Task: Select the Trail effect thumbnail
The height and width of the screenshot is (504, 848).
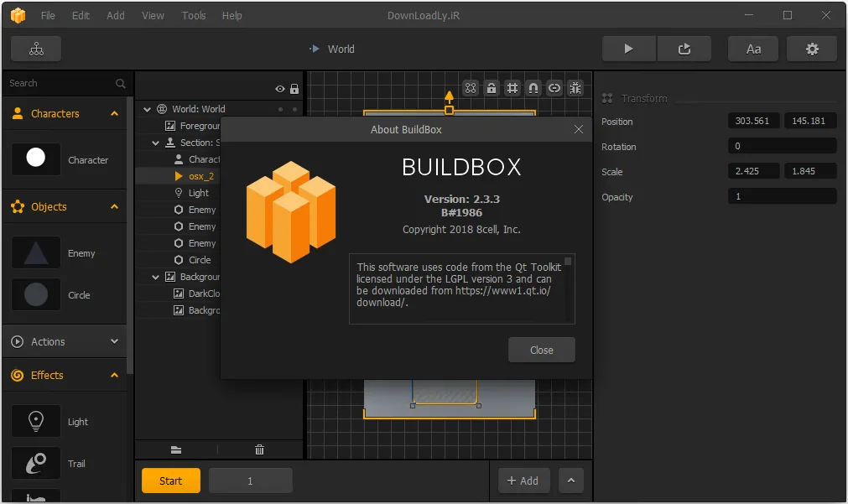Action: click(36, 463)
